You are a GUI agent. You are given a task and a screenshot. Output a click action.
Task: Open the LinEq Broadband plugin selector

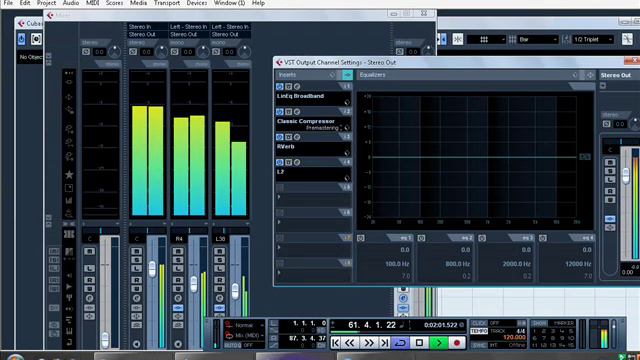[313, 96]
